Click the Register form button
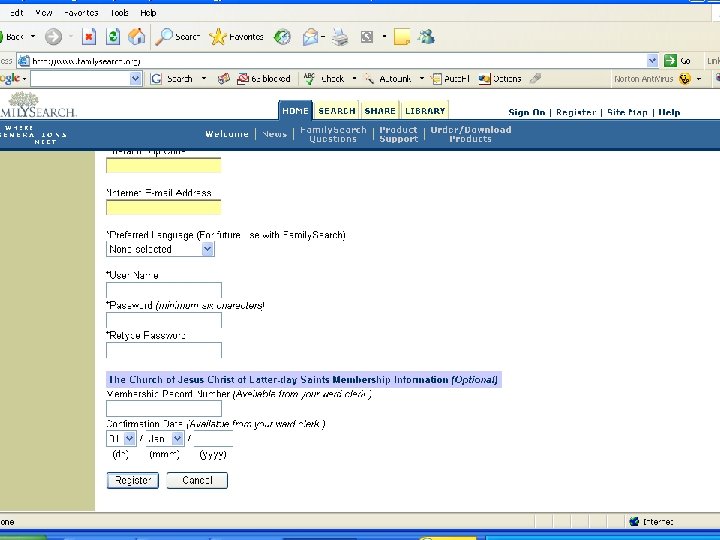This screenshot has width=720, height=540. (x=133, y=480)
